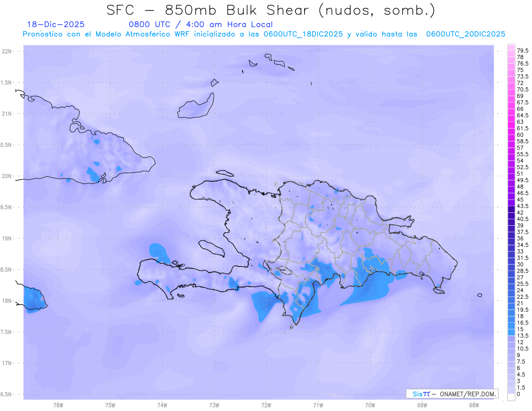Click the "74W" longitude axis label
Viewport: 532px width, 411px height.
pos(162,405)
